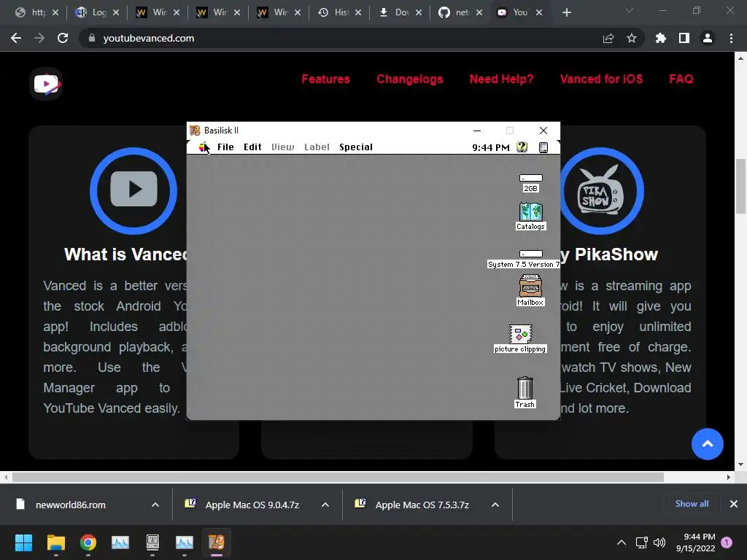Click the Basilisk II taskbar icon
The height and width of the screenshot is (560, 747).
click(216, 542)
